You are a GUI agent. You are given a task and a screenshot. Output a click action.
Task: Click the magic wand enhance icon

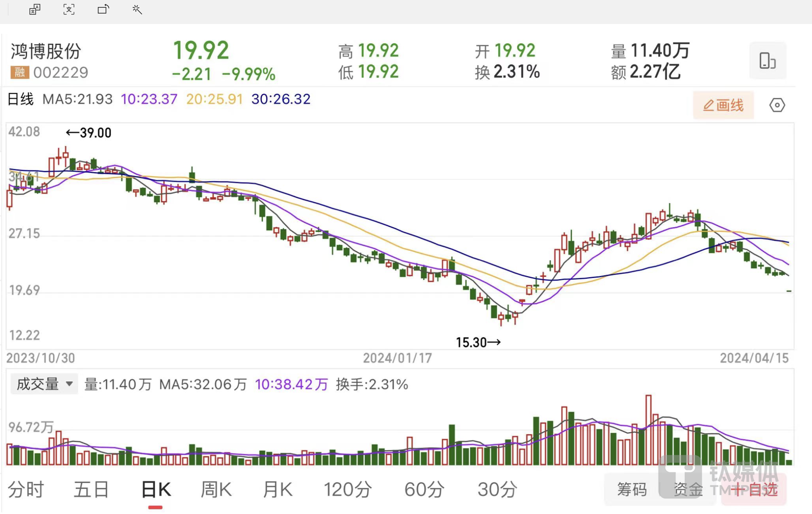click(x=137, y=9)
